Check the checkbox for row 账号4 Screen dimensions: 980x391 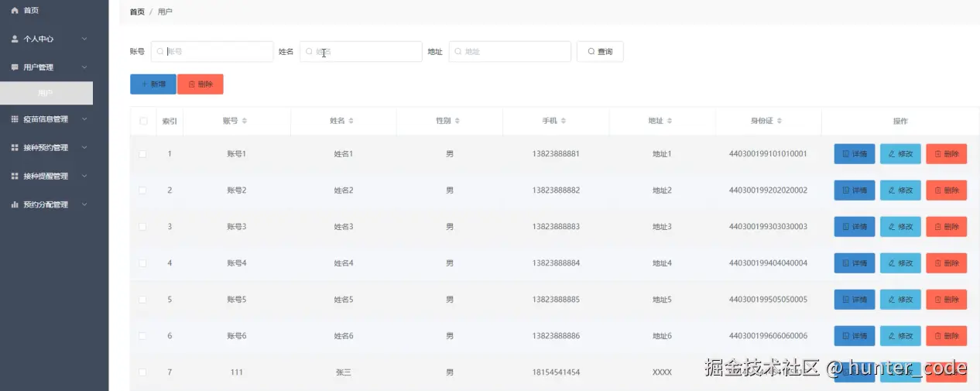pyautogui.click(x=142, y=263)
